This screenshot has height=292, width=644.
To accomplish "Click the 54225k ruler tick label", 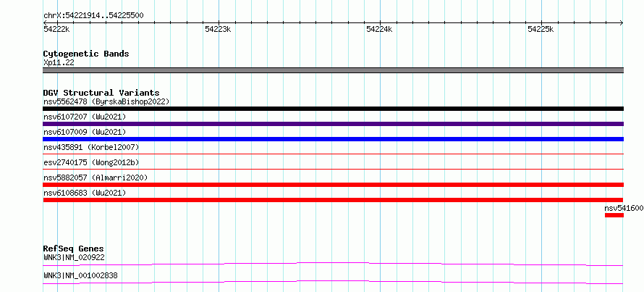I will pos(541,29).
